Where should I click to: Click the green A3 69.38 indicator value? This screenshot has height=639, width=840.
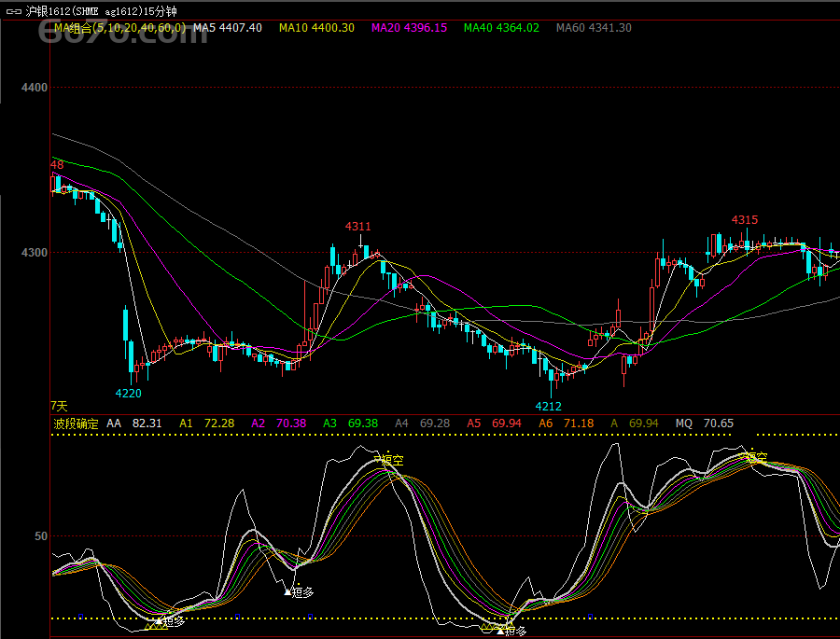coord(350,424)
